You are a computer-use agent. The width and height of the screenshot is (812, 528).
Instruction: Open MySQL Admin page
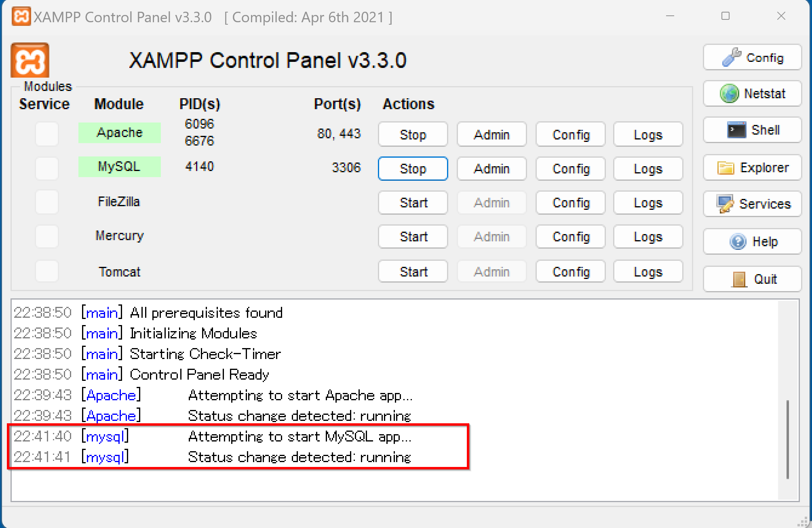tap(491, 169)
